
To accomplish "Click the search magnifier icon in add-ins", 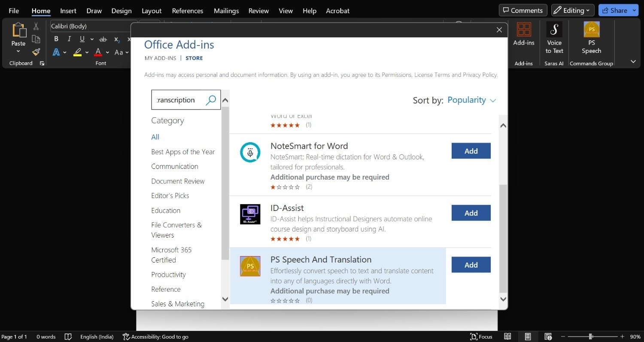I will coord(211,100).
